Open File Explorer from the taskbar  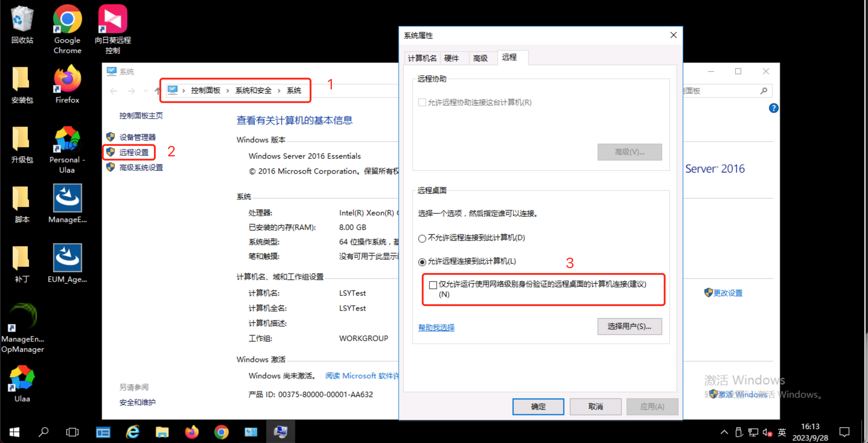point(162,432)
